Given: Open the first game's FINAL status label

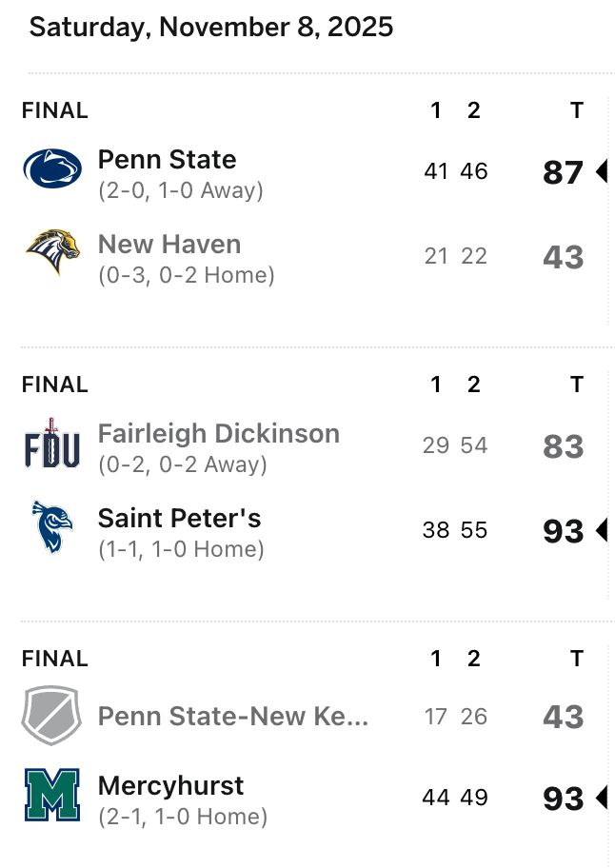Looking at the screenshot, I should (55, 110).
